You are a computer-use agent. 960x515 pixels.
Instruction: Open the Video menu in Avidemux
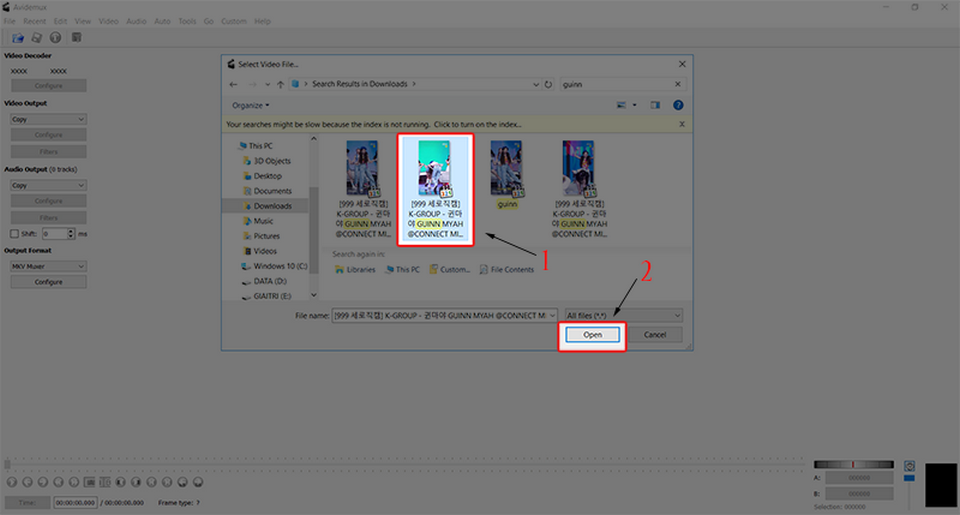pos(108,21)
